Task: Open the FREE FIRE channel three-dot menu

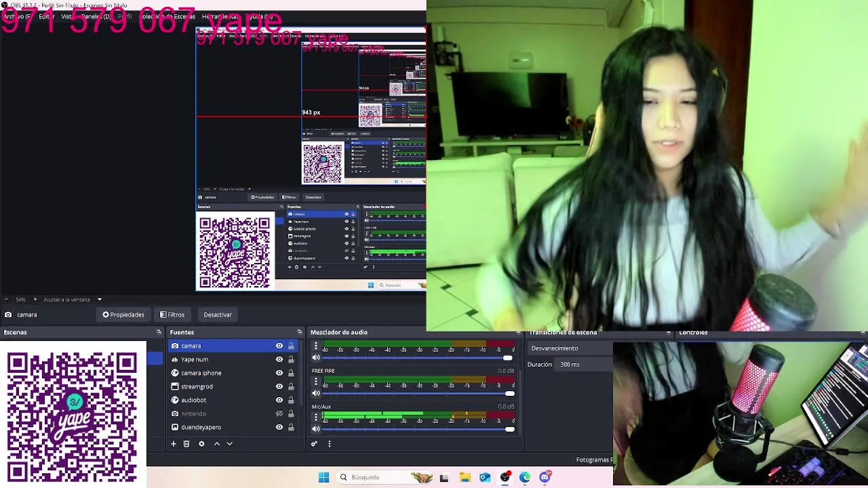Action: [x=316, y=382]
